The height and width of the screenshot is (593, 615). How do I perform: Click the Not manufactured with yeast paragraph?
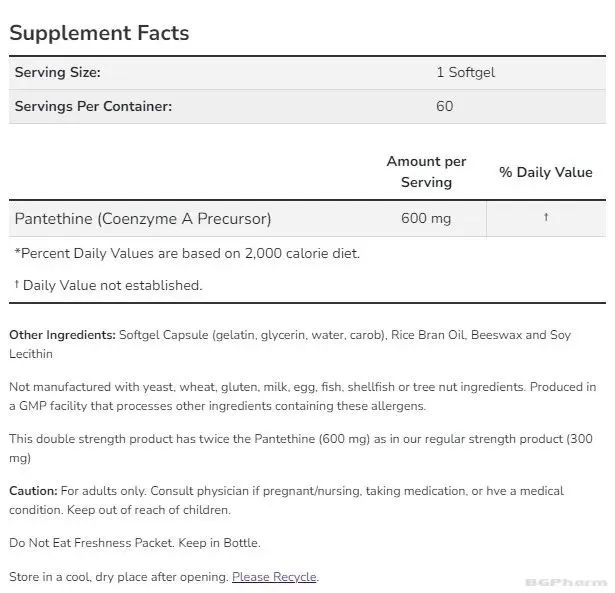(302, 396)
